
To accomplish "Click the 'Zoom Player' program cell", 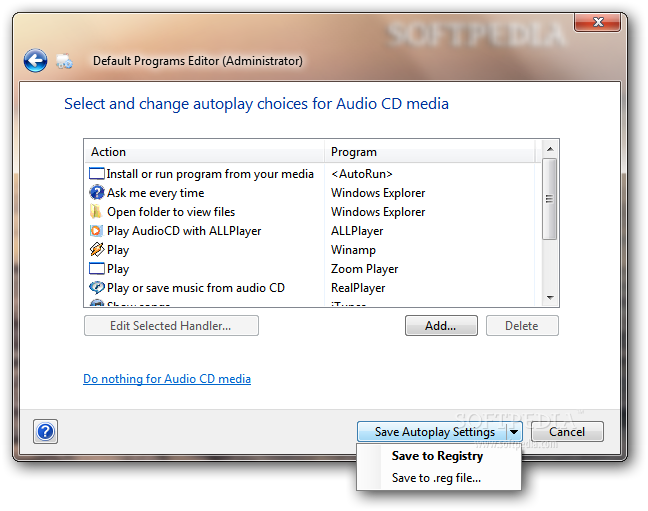I will 364,269.
